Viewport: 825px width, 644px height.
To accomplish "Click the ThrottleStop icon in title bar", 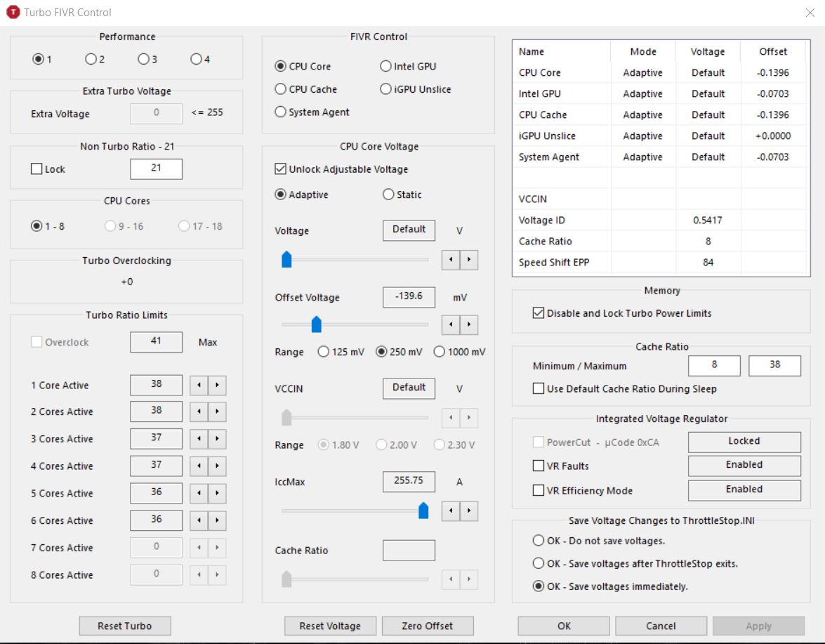I will 12,12.
